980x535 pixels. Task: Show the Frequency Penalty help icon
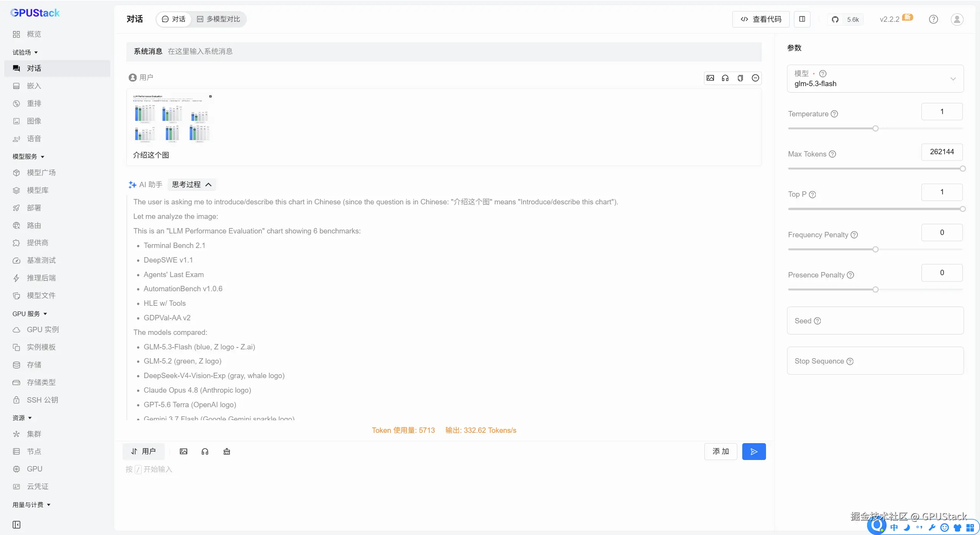point(854,235)
